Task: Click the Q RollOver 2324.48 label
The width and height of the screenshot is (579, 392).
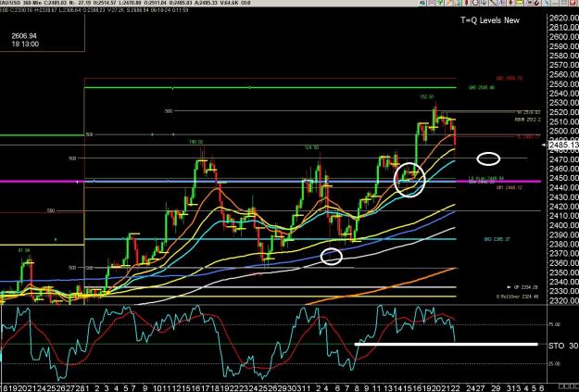Action: coord(517,297)
